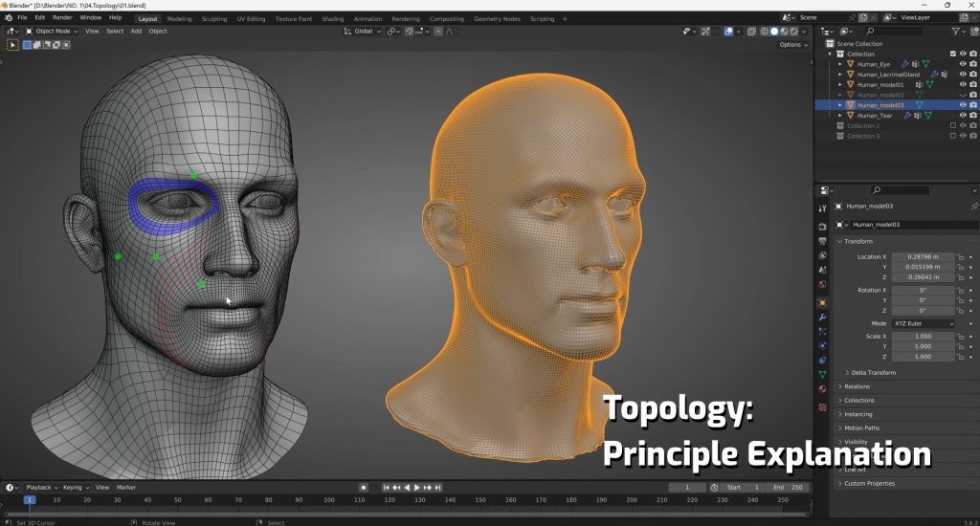The image size is (980, 526).
Task: Toggle viewport visibility for Human_Tear
Action: pos(963,116)
